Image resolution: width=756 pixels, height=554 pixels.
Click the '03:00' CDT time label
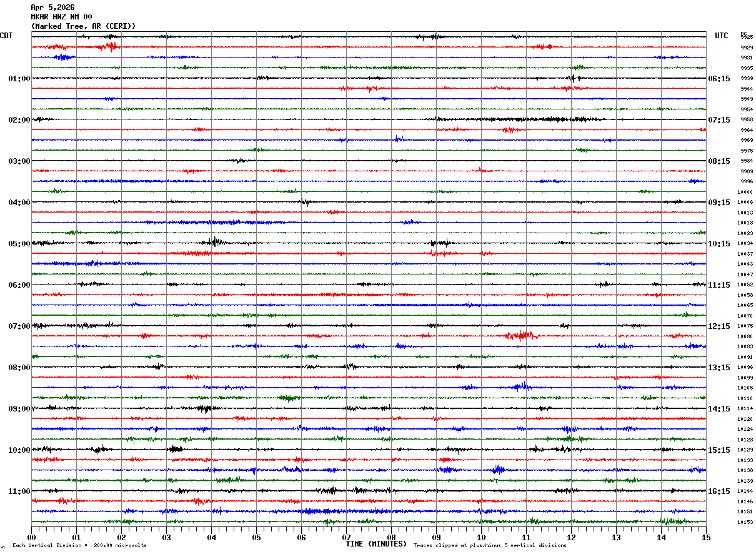point(19,161)
